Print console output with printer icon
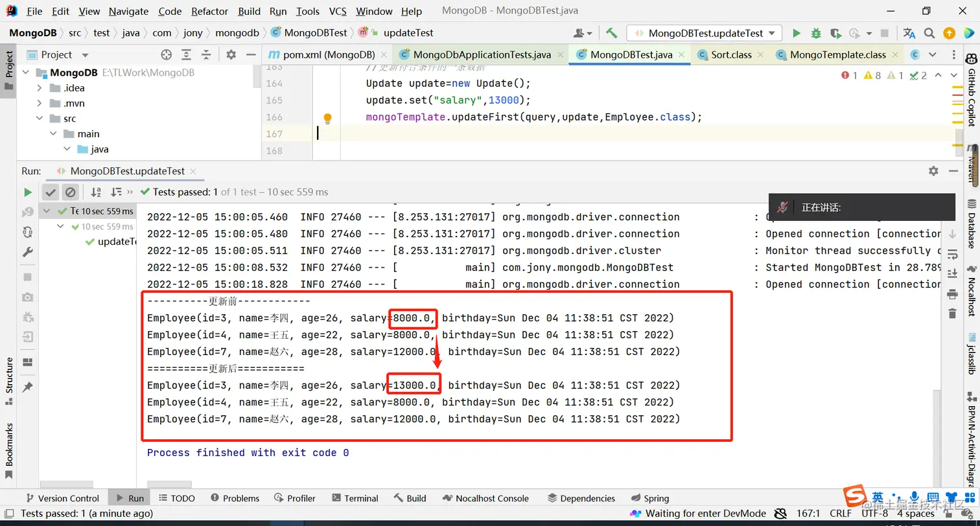Viewport: 980px width, 526px height. [x=952, y=294]
